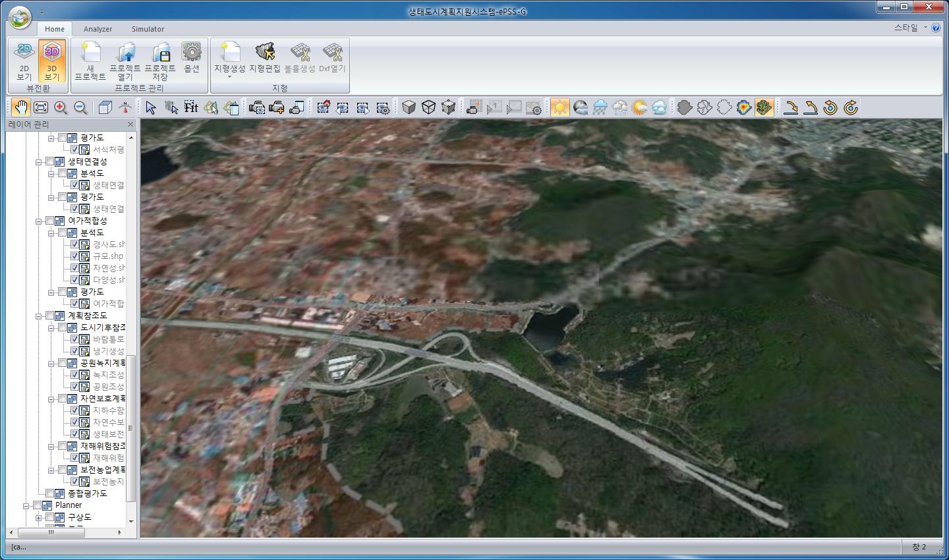Click the north direction compass icon
The width and height of the screenshot is (949, 560).
pyautogui.click(x=125, y=107)
